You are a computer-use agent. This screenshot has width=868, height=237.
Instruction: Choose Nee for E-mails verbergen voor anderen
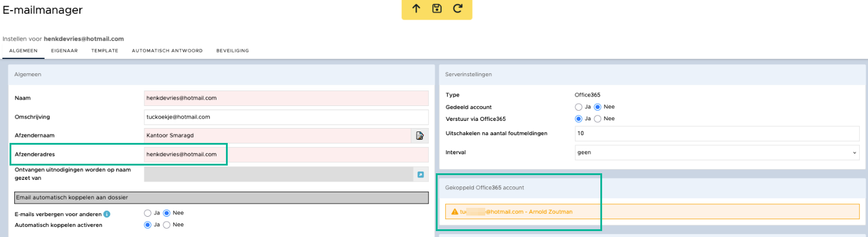tap(166, 213)
